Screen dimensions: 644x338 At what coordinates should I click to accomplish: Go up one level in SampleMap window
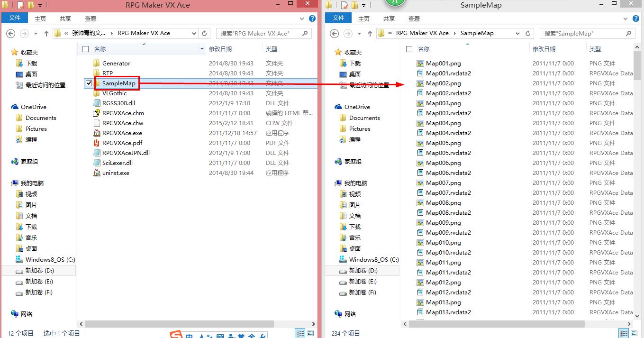tap(370, 33)
